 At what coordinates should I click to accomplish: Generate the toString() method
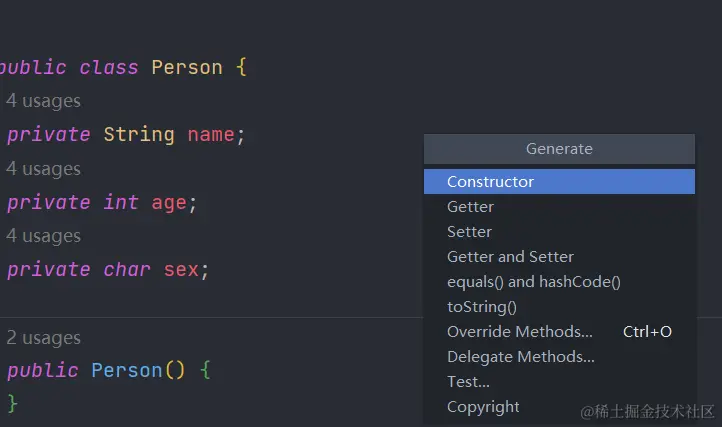(481, 307)
